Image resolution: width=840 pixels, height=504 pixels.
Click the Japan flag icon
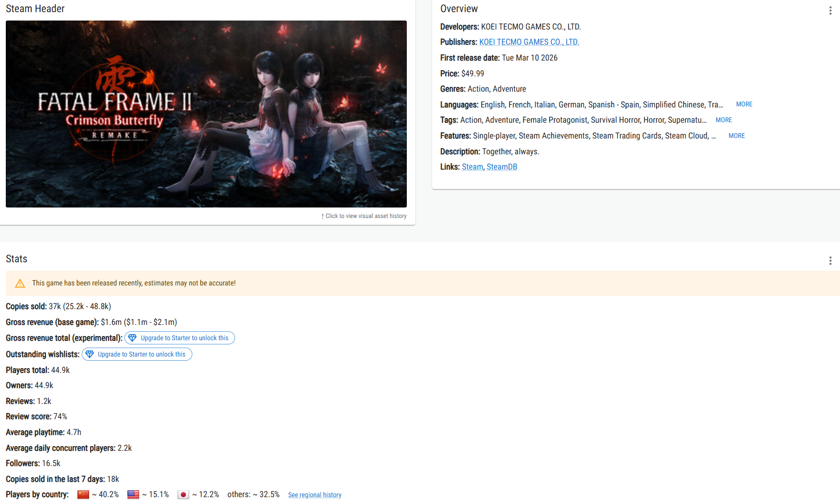(183, 495)
